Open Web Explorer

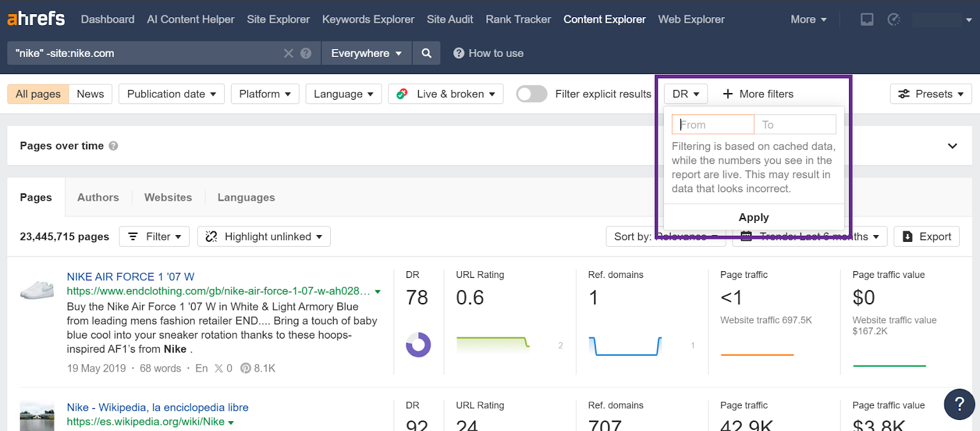pyautogui.click(x=691, y=20)
